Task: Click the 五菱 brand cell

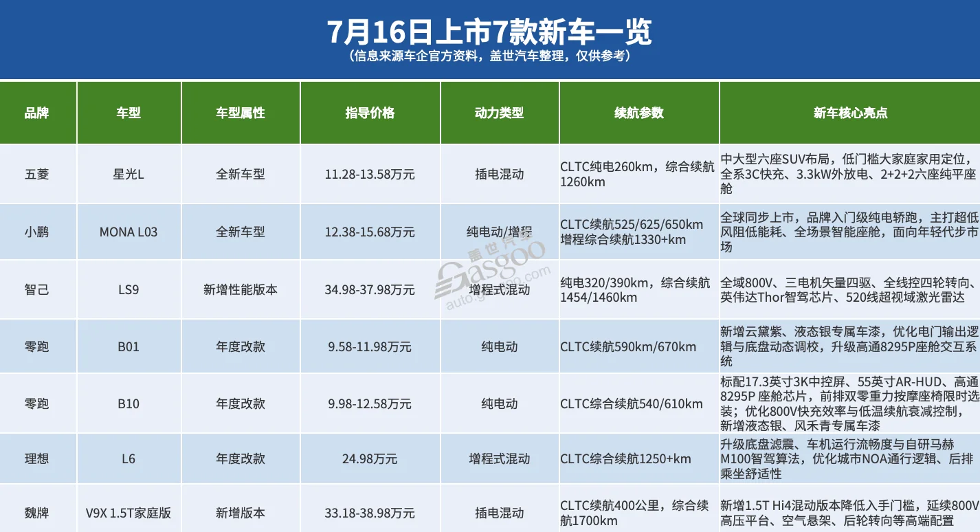Action: click(37, 174)
